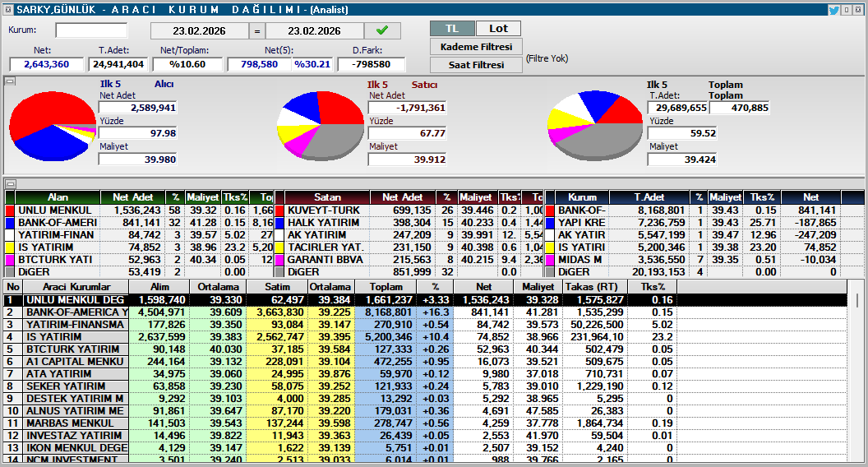The height and width of the screenshot is (467, 868).
Task: Click the T.Adet value 24,941,404
Action: pos(118,64)
